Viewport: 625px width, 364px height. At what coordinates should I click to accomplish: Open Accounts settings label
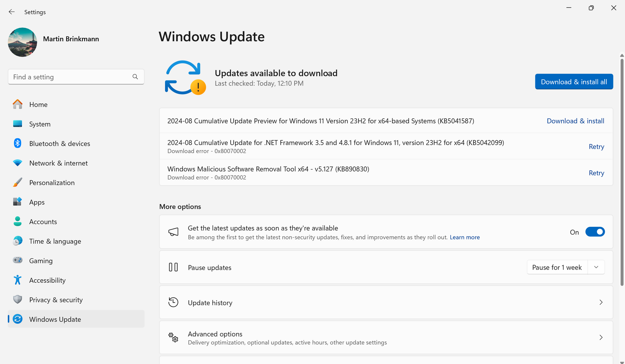pos(43,222)
